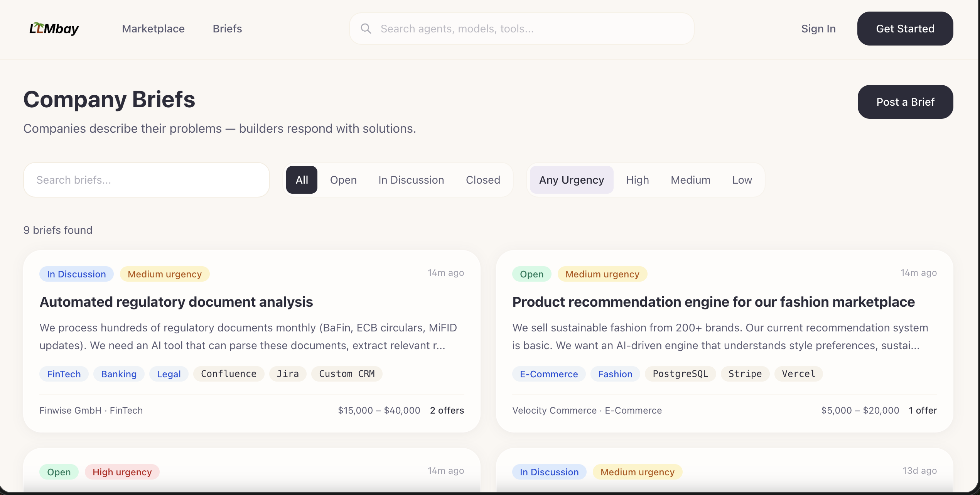Open the Automated regulatory document analysis brief

tap(176, 302)
